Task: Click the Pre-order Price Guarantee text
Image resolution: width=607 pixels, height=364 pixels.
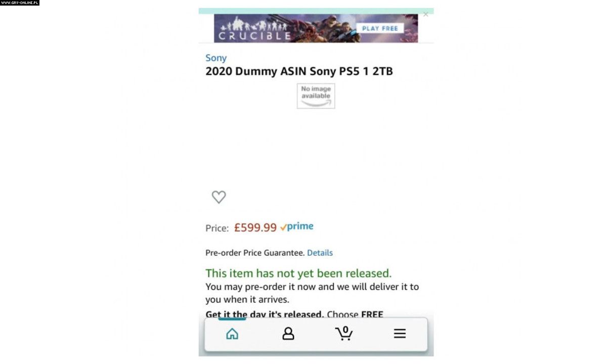Action: 255,253
